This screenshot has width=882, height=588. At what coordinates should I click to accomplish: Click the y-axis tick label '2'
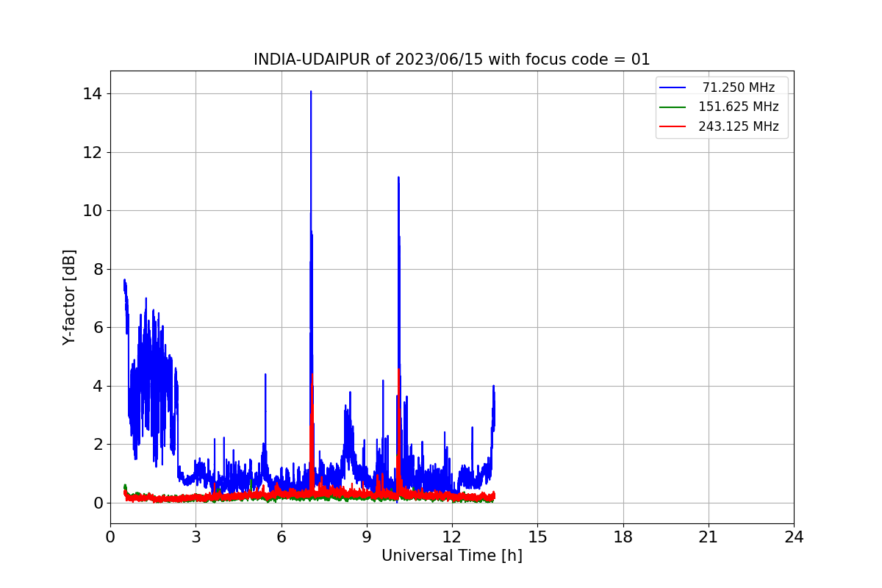click(98, 445)
